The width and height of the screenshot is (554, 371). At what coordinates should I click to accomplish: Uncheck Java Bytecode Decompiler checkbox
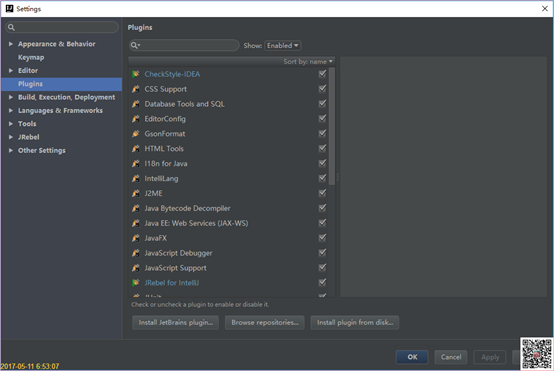pyautogui.click(x=322, y=207)
